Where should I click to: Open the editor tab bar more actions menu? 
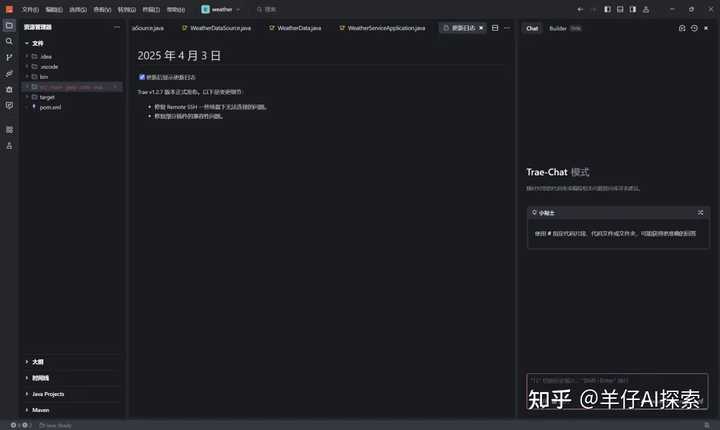[x=507, y=28]
